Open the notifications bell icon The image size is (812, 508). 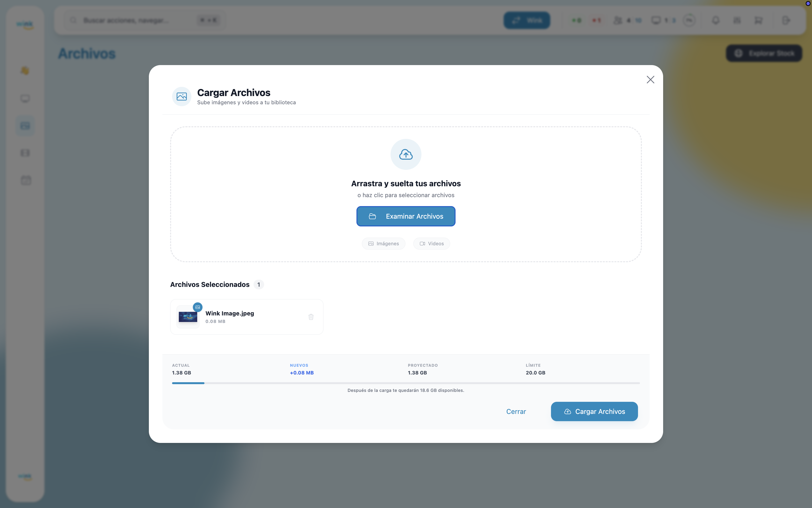716,21
